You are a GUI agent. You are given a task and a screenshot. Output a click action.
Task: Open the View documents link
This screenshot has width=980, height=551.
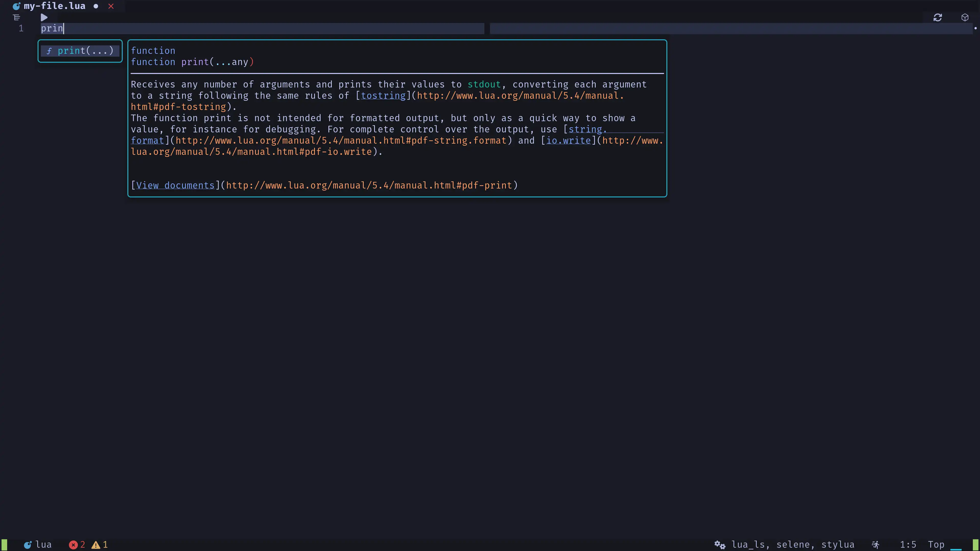tap(175, 185)
